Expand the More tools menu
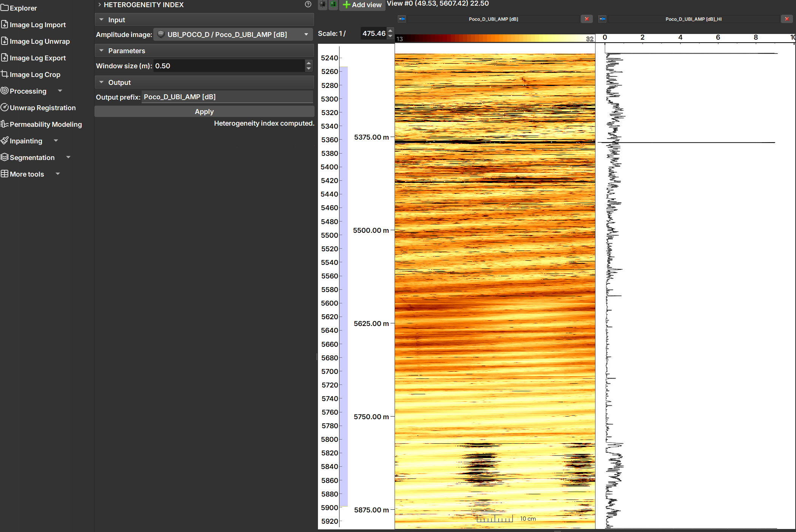The image size is (796, 532). coord(58,174)
